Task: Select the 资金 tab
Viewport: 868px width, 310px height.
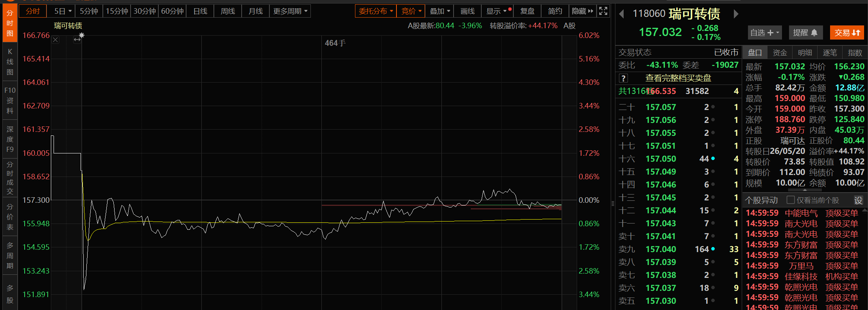Action: click(x=780, y=52)
